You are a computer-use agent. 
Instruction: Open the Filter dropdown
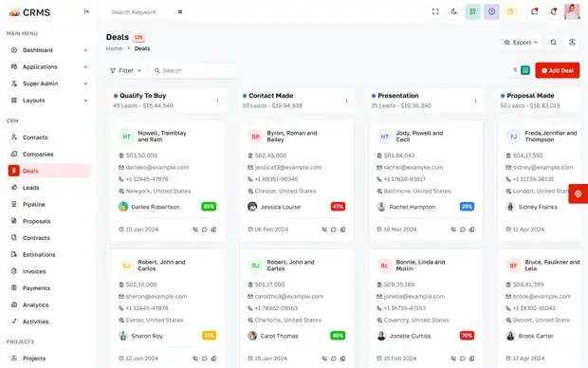point(126,70)
